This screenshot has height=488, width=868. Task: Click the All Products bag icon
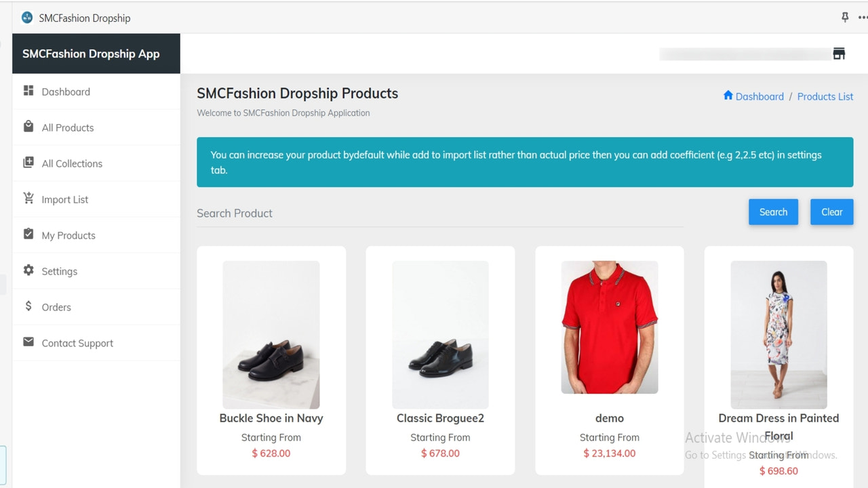click(28, 127)
